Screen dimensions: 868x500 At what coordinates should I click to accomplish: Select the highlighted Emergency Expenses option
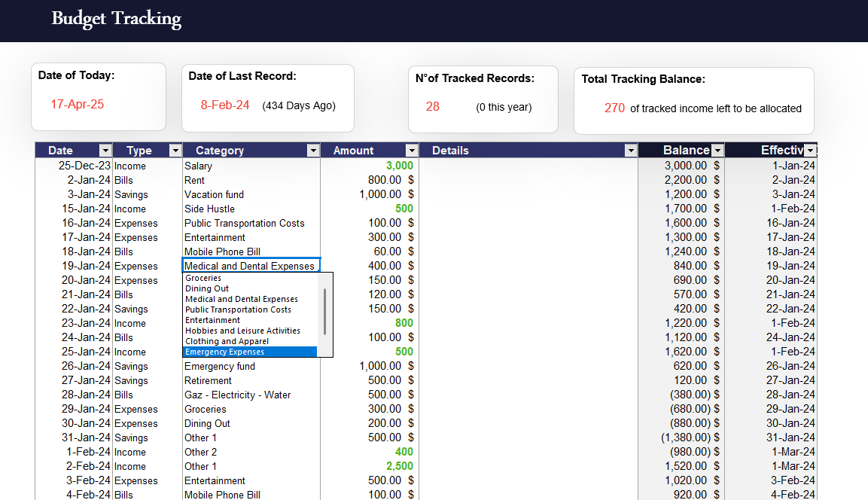coord(225,352)
